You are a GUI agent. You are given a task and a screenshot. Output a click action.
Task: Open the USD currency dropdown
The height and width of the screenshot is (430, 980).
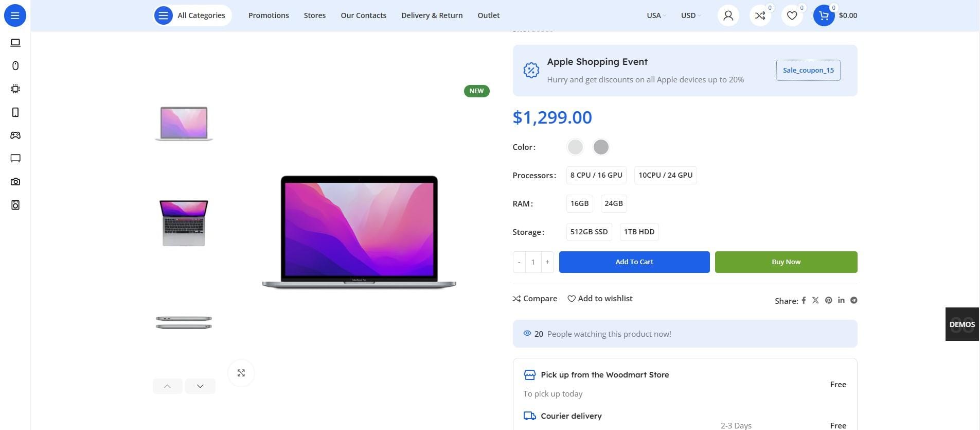point(691,15)
